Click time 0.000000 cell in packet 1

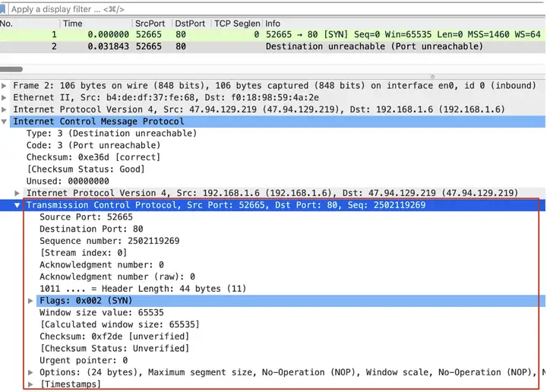[x=108, y=34]
